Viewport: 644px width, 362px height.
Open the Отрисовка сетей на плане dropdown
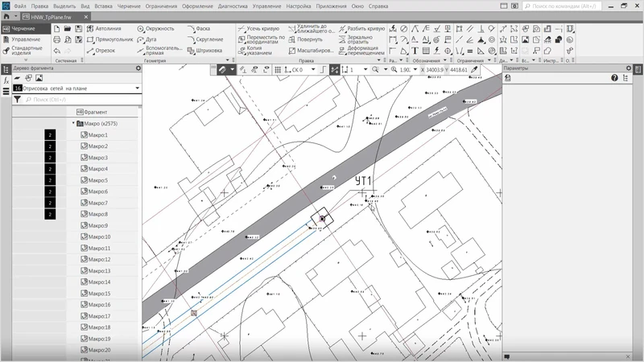(138, 88)
